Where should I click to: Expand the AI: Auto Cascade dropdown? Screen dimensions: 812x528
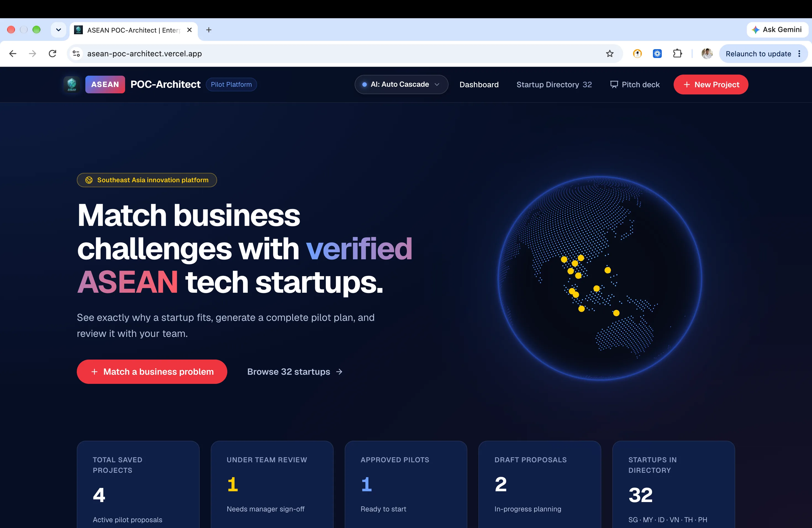click(x=401, y=85)
